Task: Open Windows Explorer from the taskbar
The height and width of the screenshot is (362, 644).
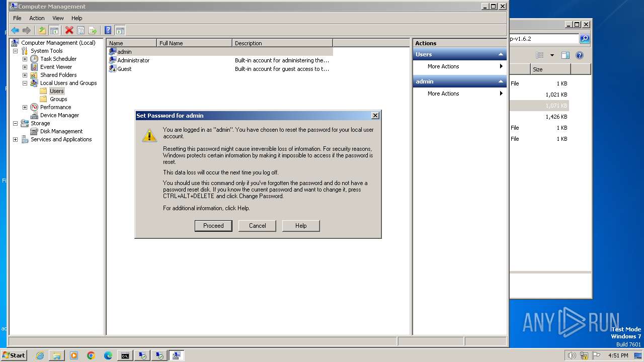Action: click(x=57, y=355)
